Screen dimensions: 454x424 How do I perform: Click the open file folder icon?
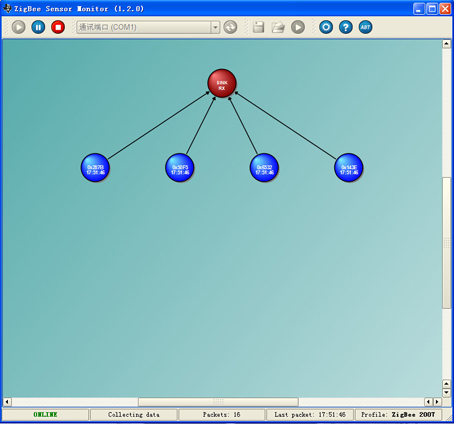278,27
